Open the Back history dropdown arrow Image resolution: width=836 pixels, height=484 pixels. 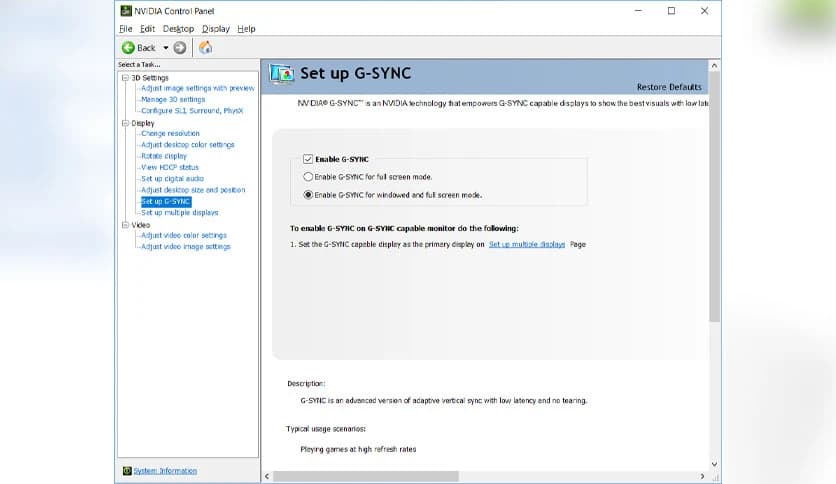tap(166, 48)
